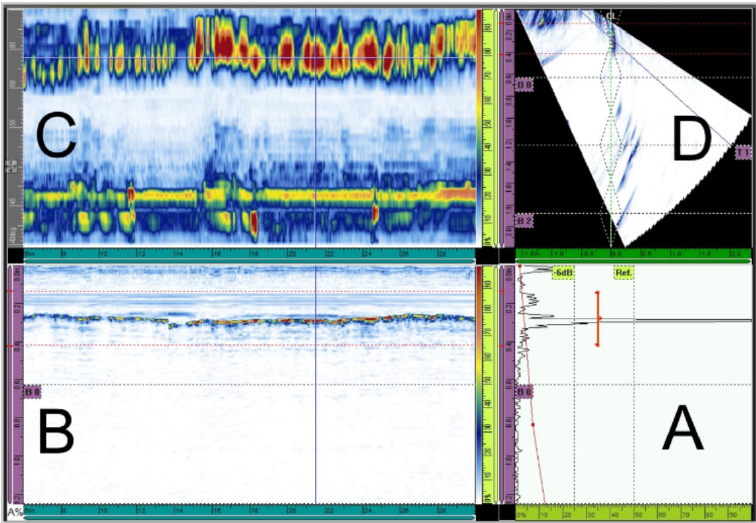The image size is (756, 523).
Task: Grab the top endpoint of the red A-scan gate
Action: click(x=598, y=292)
